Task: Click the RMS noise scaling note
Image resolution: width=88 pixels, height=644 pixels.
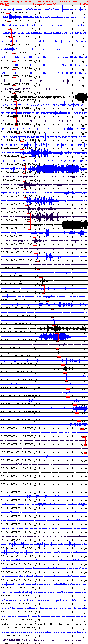Action: click(x=44, y=4)
